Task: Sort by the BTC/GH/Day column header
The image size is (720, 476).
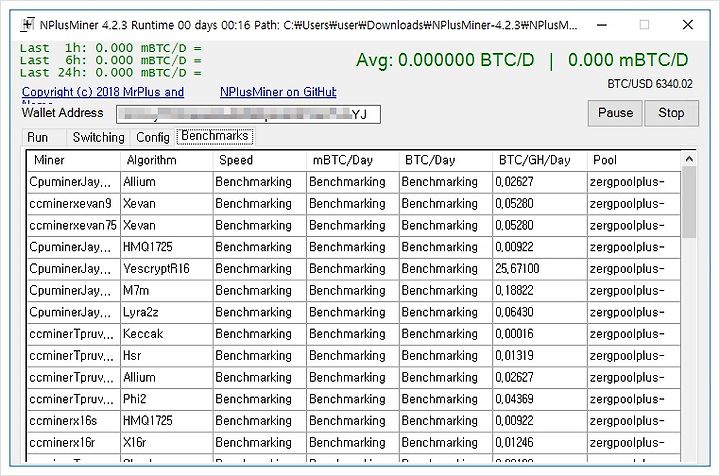Action: 540,160
